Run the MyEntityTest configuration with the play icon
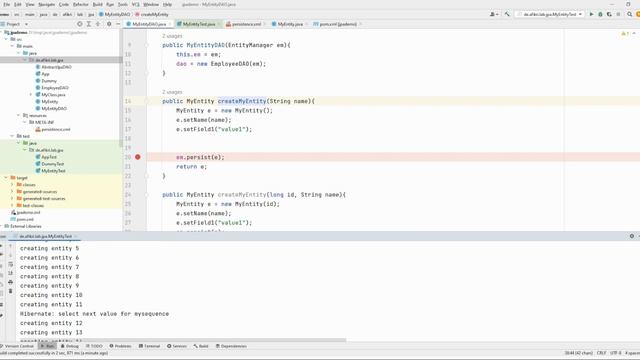 point(591,14)
